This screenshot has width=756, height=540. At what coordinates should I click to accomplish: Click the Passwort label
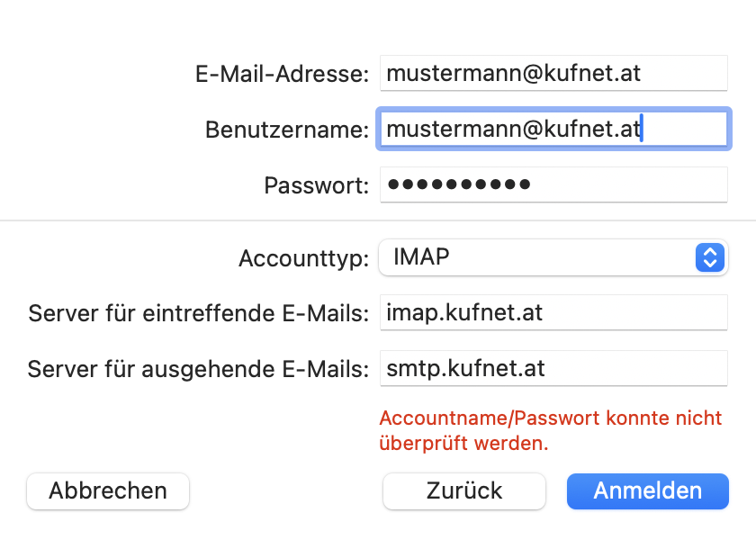pyautogui.click(x=316, y=185)
